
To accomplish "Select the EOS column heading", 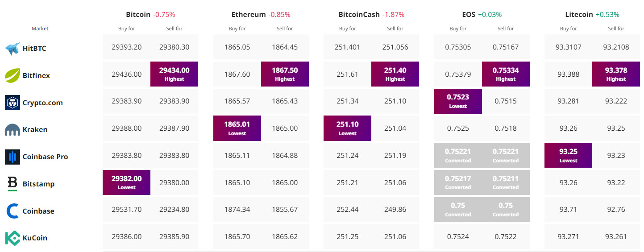I will click(469, 14).
